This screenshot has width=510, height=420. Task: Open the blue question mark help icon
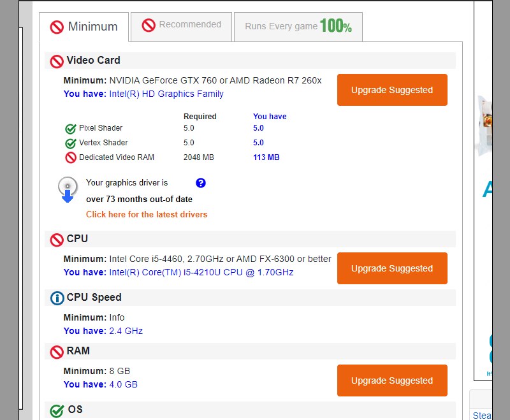click(200, 184)
